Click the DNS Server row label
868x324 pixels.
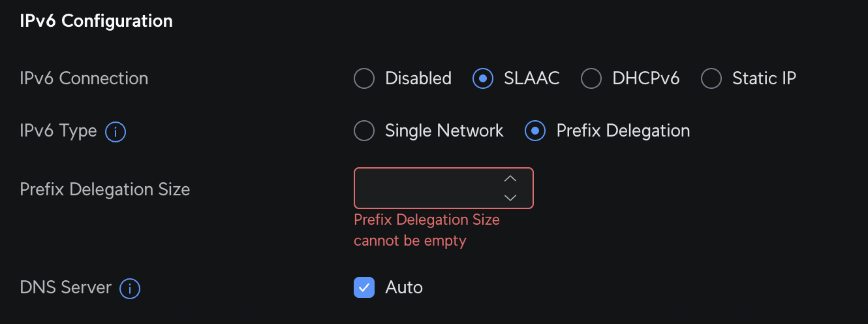(x=66, y=287)
